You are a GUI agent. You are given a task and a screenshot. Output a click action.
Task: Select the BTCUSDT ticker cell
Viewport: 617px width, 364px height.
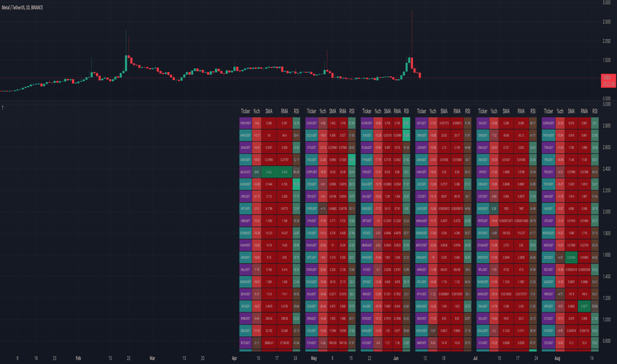tap(246, 343)
